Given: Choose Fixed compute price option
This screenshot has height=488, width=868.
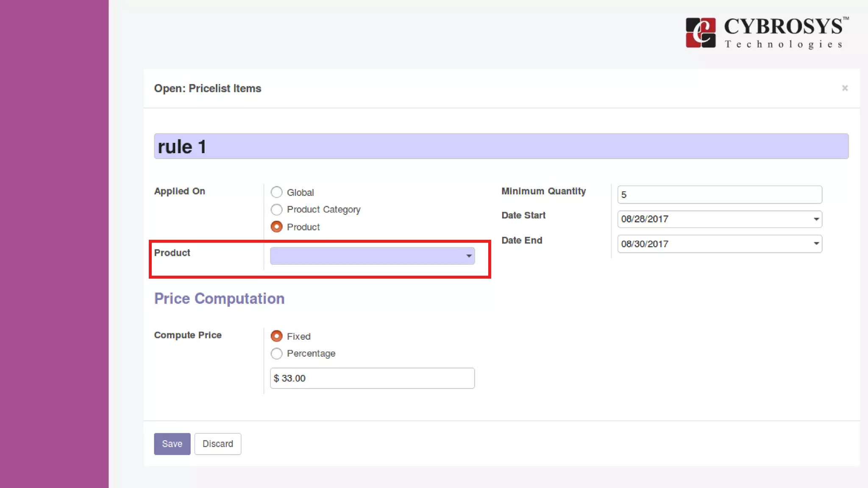Looking at the screenshot, I should [x=276, y=336].
